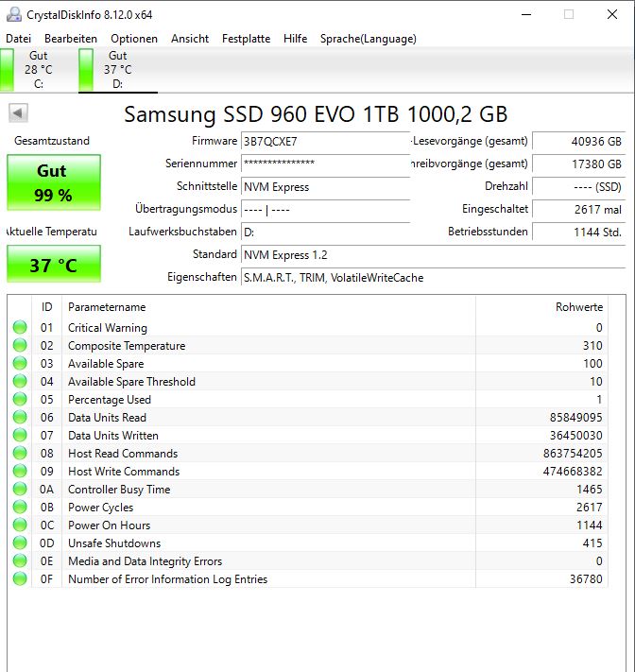Open the Festplatte menu
The width and height of the screenshot is (635, 672).
(246, 39)
